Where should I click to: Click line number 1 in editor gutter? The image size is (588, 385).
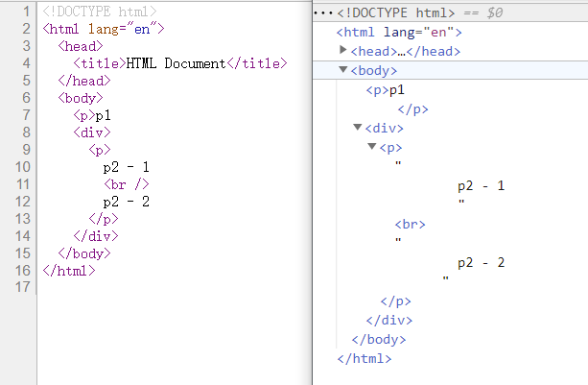(26, 12)
